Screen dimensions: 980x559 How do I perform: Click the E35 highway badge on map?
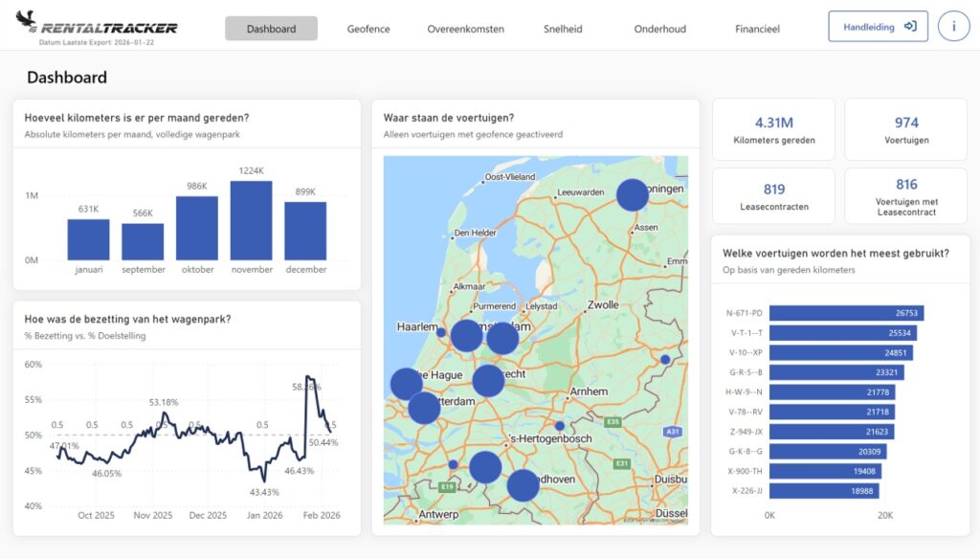point(612,422)
